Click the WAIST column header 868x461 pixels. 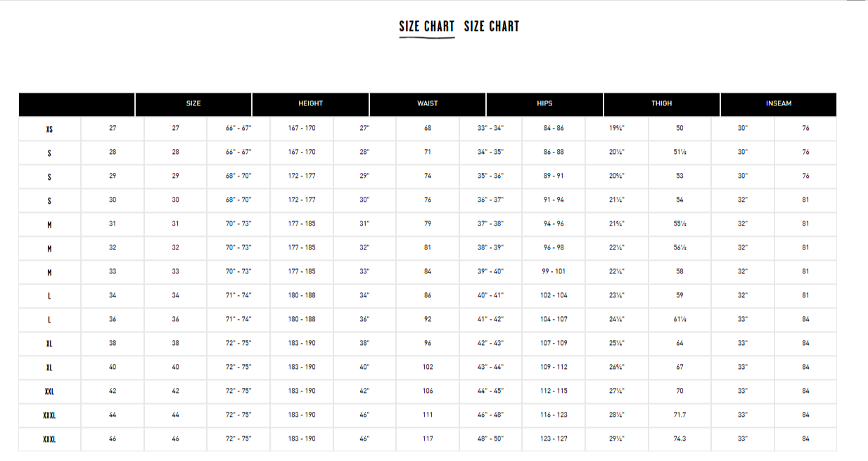(x=428, y=104)
